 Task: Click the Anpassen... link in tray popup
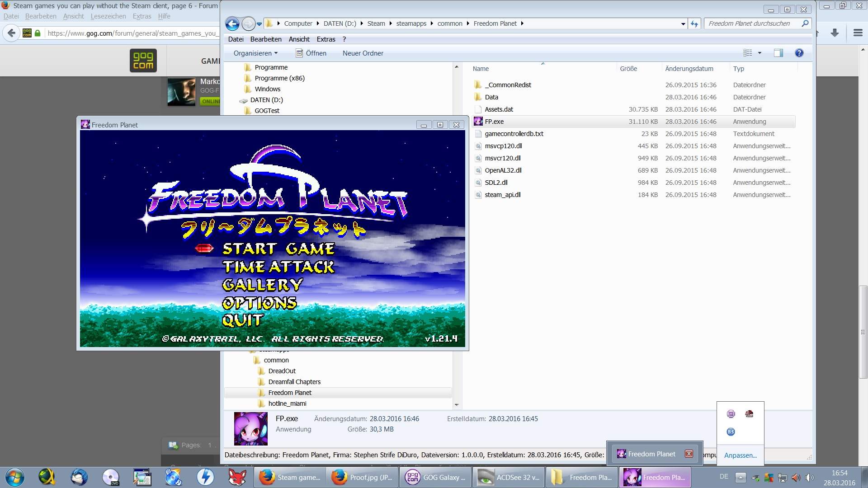point(740,455)
